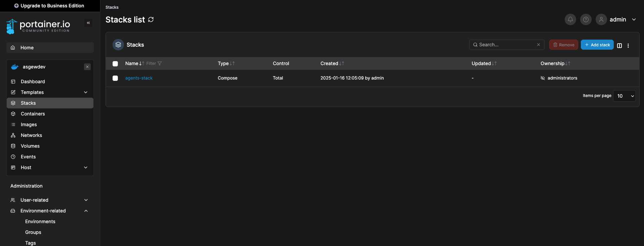The image size is (644, 246).
Task: Click the Name column Filter icon
Action: pyautogui.click(x=159, y=63)
